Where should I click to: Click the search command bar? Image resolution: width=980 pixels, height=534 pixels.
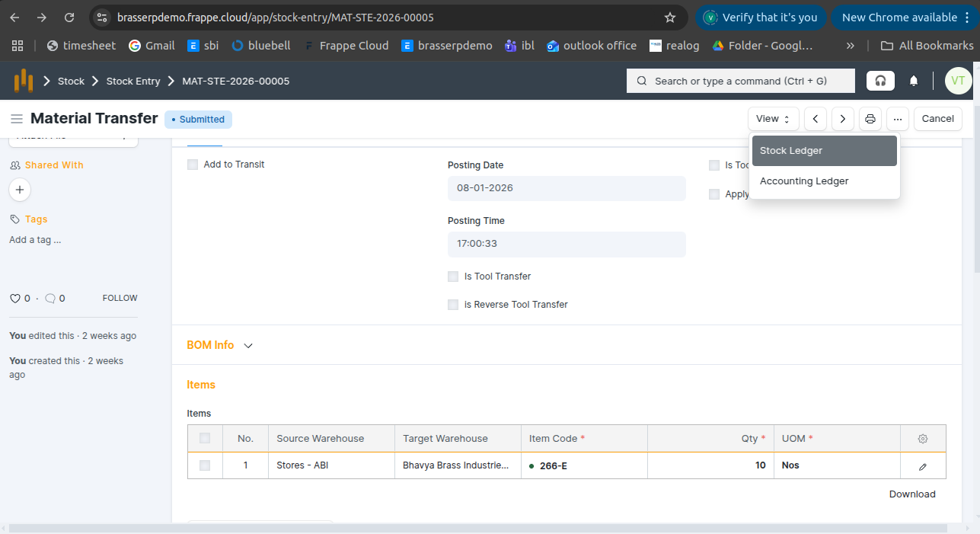pos(740,81)
